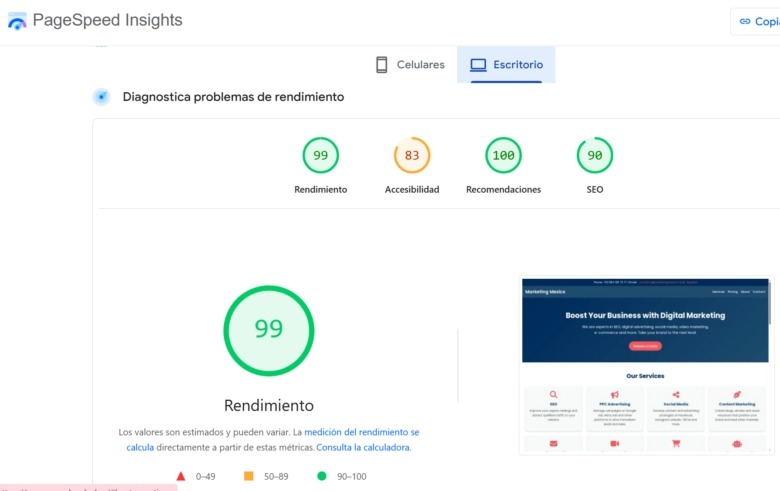Click the red button in site preview hero
Screen dimensions: 780x491
pos(645,346)
